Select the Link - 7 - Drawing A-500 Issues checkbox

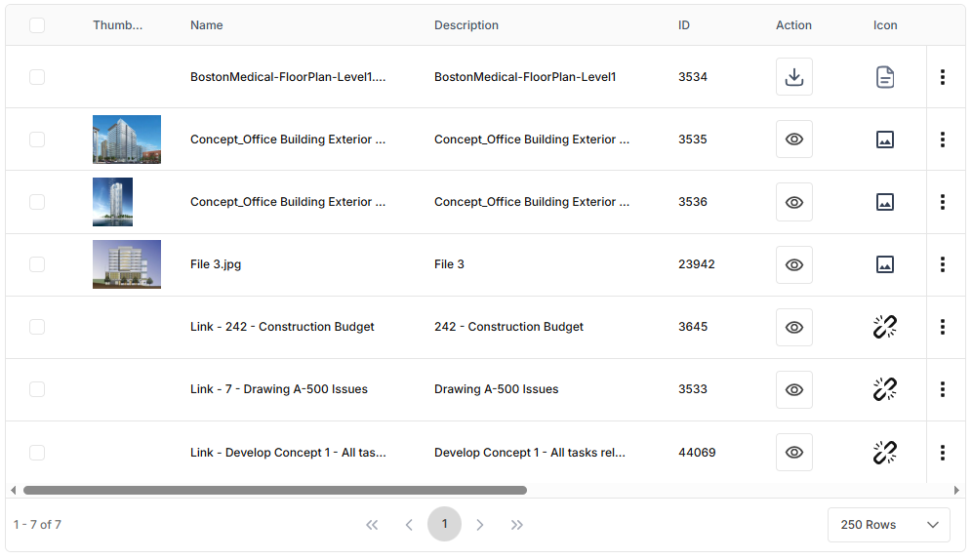pyautogui.click(x=37, y=389)
